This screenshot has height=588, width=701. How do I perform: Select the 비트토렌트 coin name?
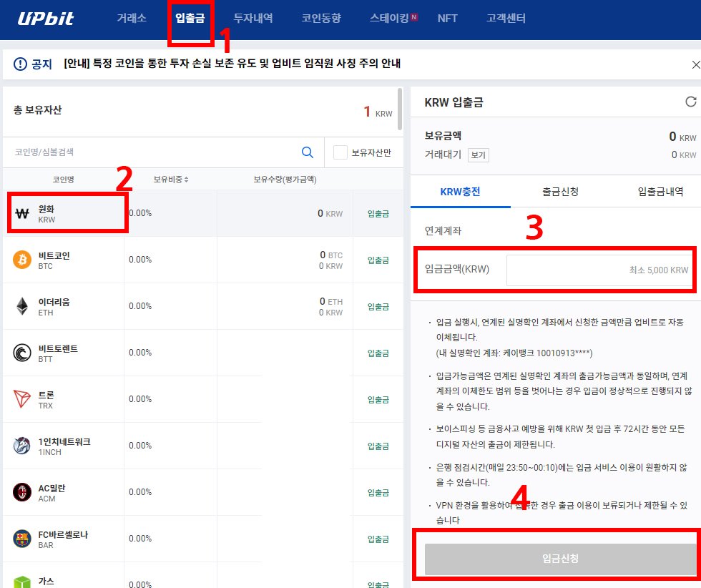click(x=58, y=349)
